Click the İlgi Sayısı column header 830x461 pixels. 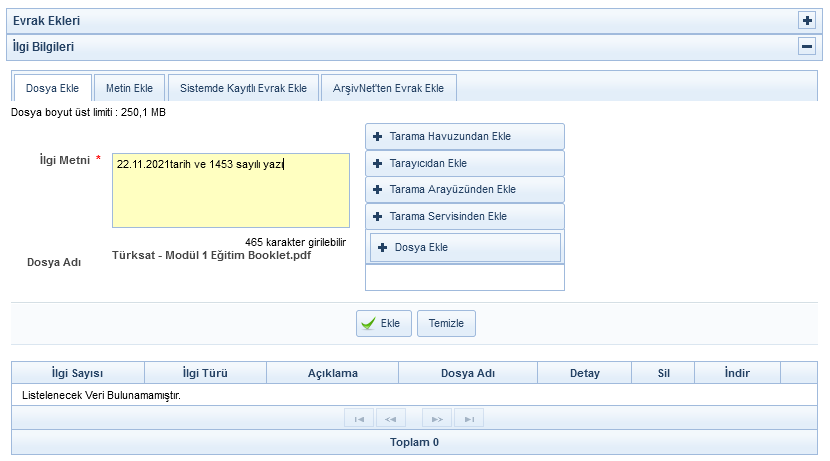(77, 373)
